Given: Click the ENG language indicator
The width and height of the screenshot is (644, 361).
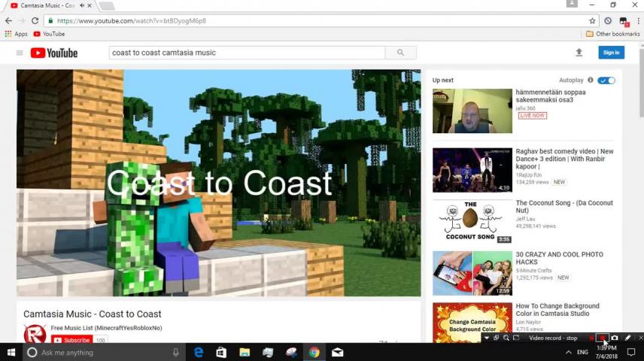Looking at the screenshot, I should (x=582, y=353).
